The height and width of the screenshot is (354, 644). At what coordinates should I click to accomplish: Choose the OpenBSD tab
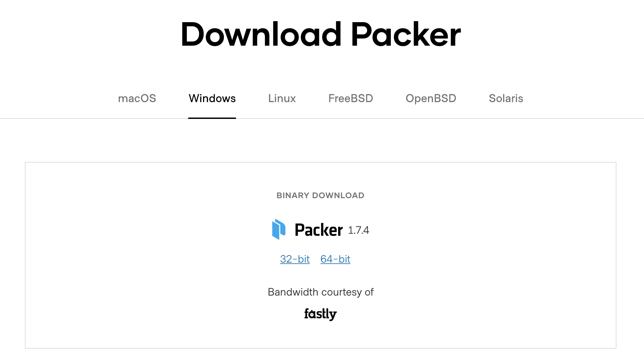pyautogui.click(x=431, y=98)
